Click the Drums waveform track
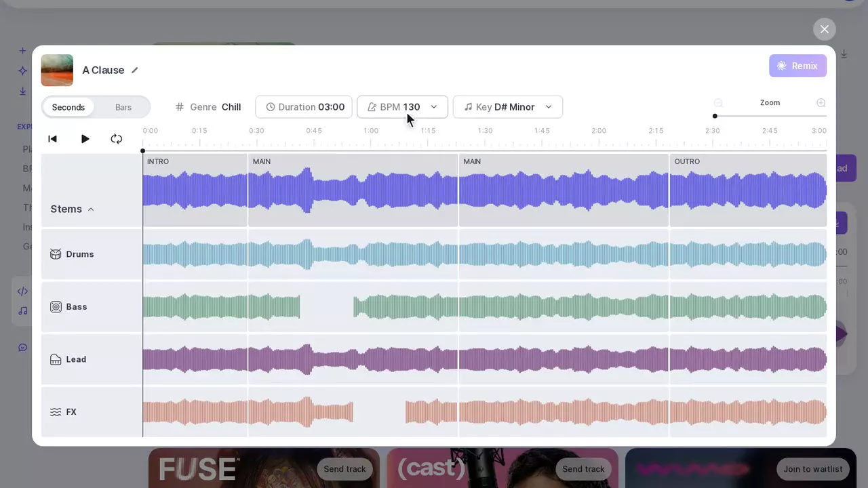Screen dimensions: 868x488 485,254
